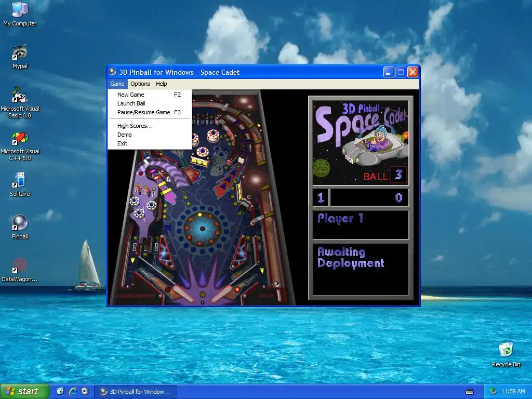Open the My Computer desktop icon

click(20, 14)
